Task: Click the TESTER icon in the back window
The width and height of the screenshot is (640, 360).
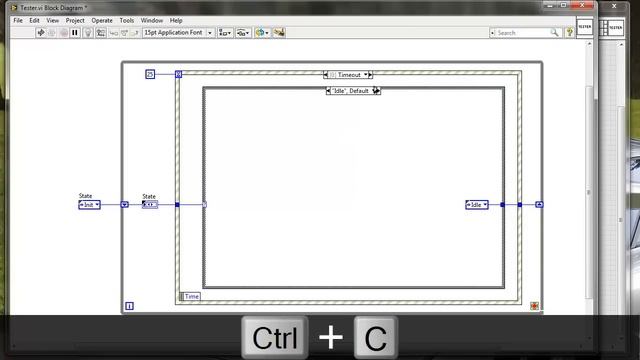Action: (616, 28)
